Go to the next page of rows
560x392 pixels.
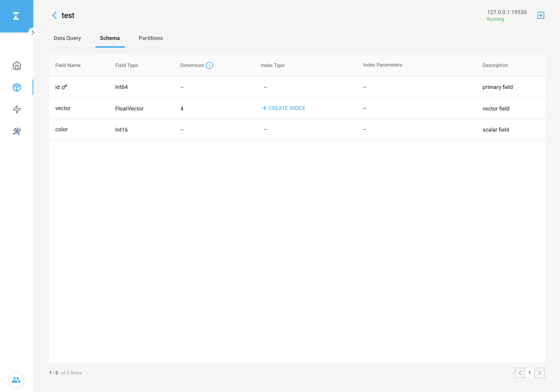coord(539,373)
